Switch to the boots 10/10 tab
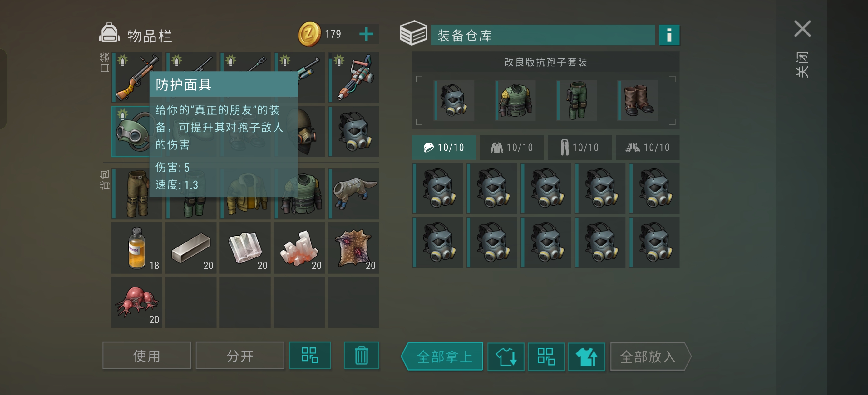The width and height of the screenshot is (868, 395). [x=647, y=147]
